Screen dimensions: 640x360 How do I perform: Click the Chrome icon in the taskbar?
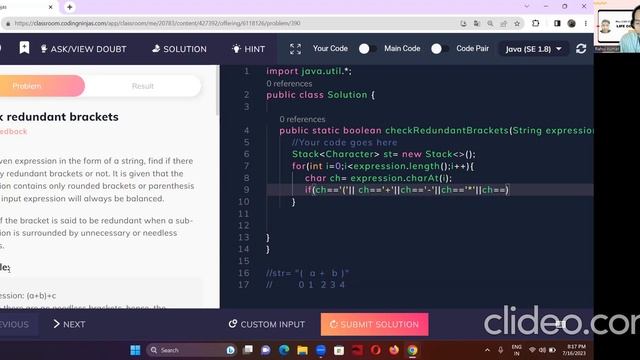(x=412, y=350)
